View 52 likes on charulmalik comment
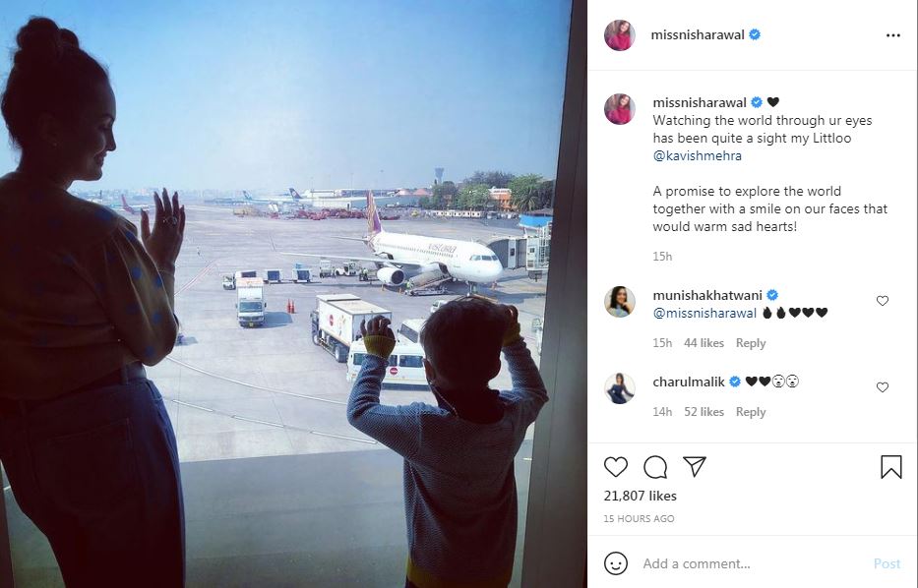The height and width of the screenshot is (588, 918). (704, 412)
